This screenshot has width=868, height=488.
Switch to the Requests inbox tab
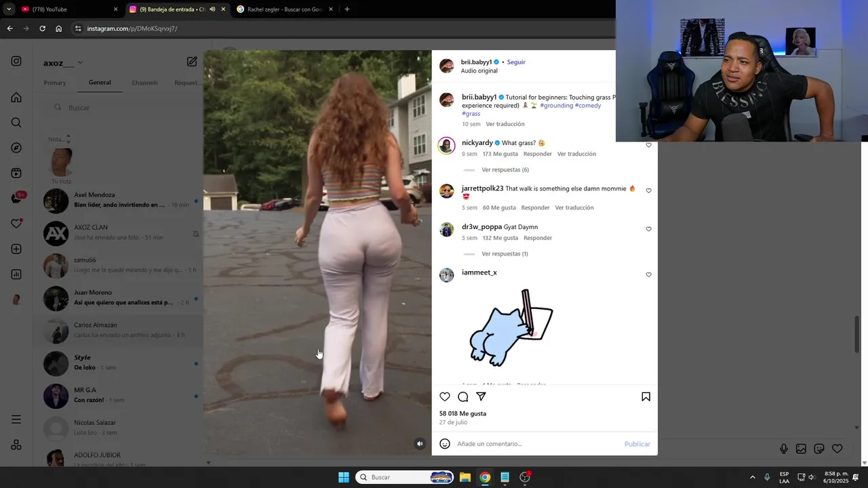pos(187,83)
